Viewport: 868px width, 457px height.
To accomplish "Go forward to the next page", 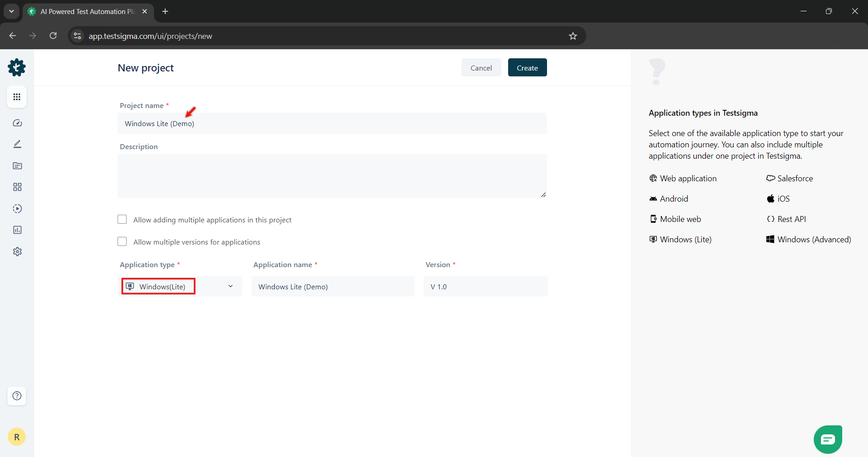I will (x=33, y=36).
